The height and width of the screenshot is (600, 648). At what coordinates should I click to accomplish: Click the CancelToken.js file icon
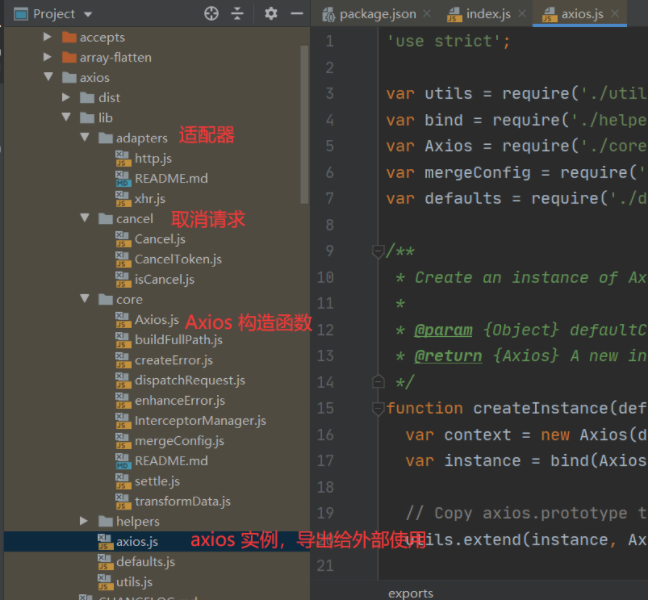coord(123,260)
